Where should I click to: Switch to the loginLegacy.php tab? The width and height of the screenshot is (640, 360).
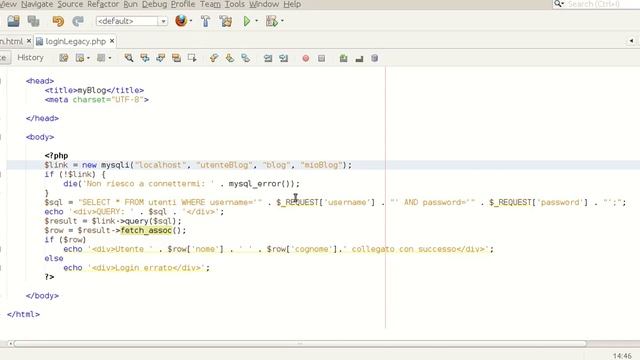point(76,41)
